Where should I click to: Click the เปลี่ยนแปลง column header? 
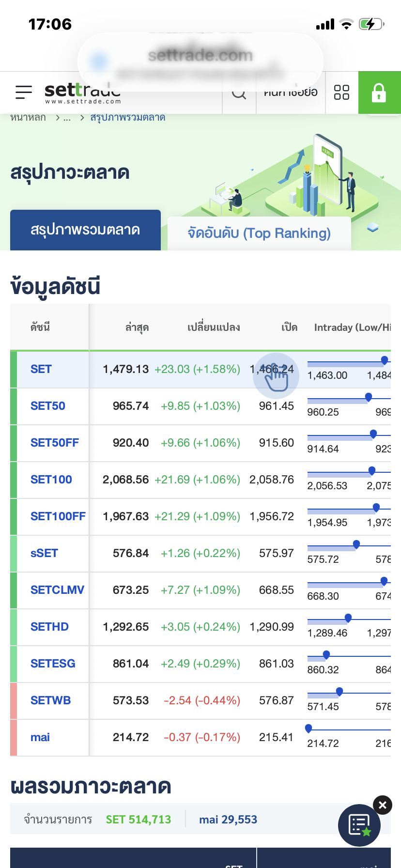[214, 327]
